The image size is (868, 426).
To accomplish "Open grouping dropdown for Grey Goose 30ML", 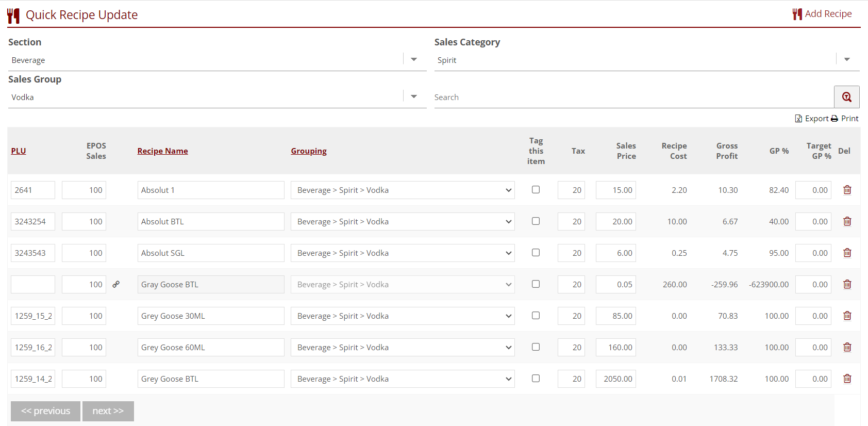I will click(402, 316).
